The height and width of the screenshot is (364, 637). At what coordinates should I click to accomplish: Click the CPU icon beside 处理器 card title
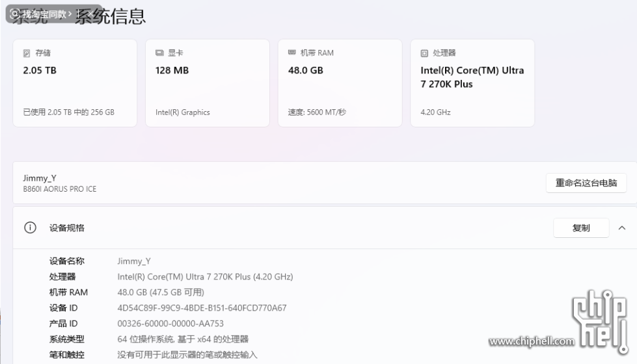pyautogui.click(x=424, y=53)
